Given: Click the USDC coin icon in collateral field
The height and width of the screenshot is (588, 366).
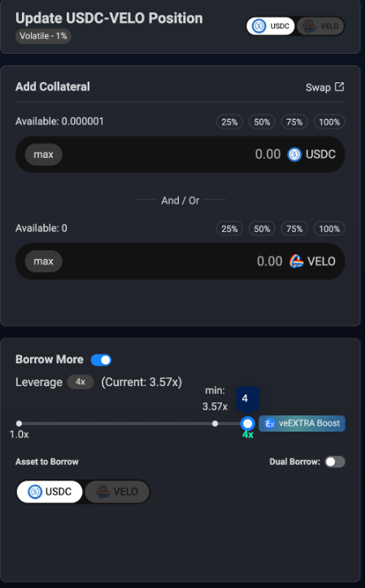Looking at the screenshot, I should click(x=294, y=155).
